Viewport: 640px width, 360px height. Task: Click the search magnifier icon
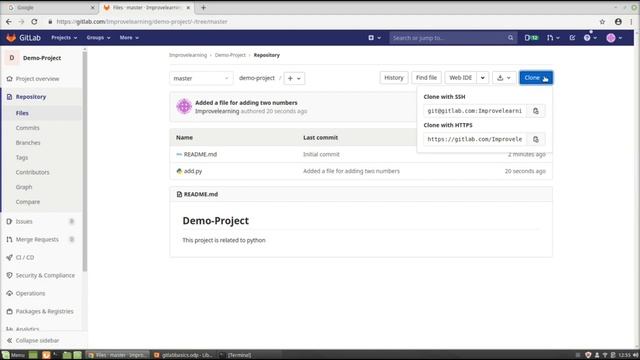[x=510, y=38]
